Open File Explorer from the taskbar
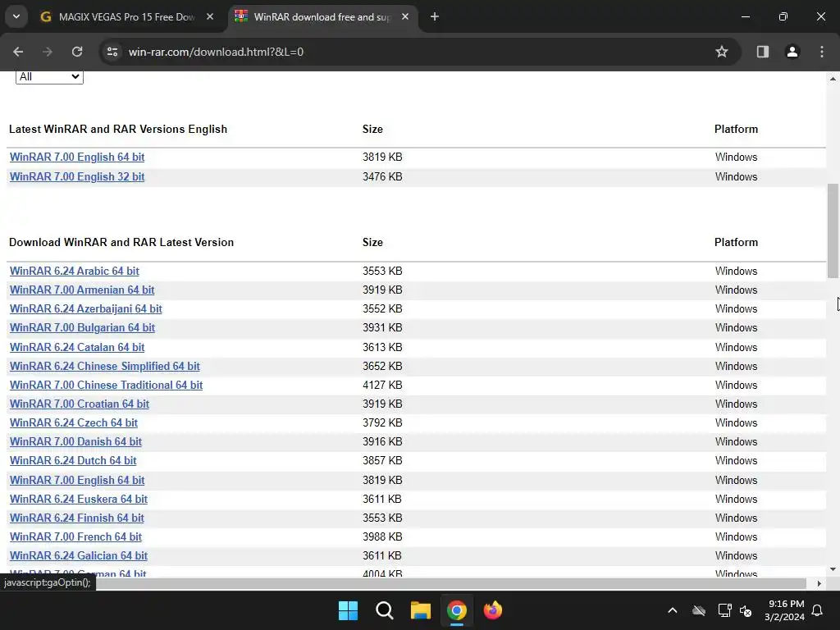 [421, 610]
